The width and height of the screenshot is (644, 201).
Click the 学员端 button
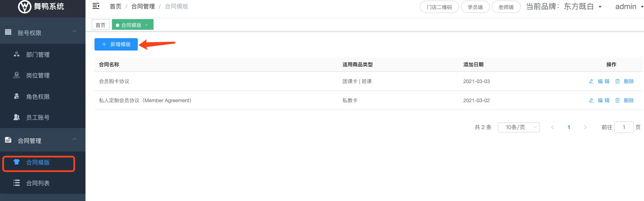(x=475, y=7)
